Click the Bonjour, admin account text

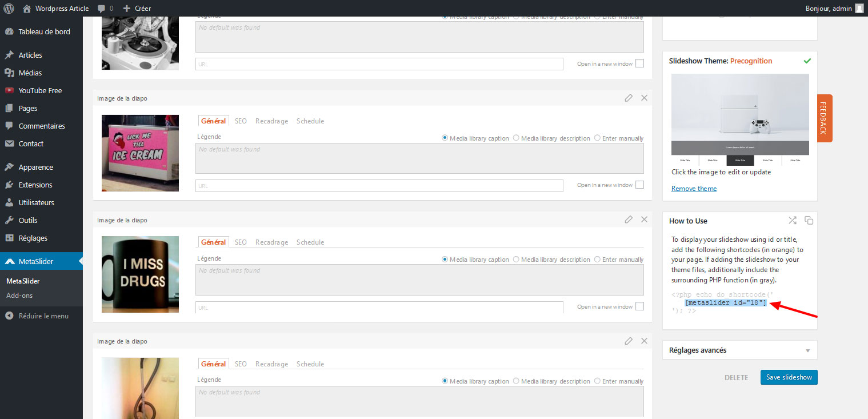pos(828,9)
